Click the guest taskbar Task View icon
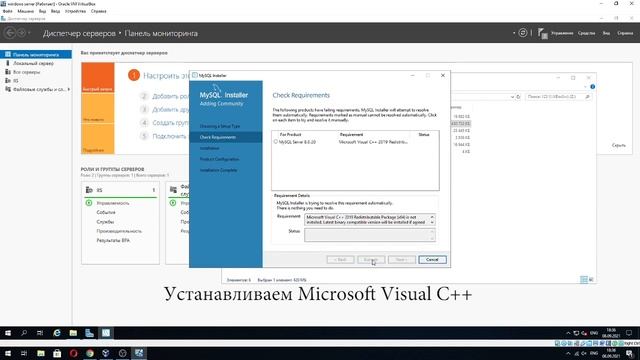Image resolution: width=640 pixels, height=360 pixels. point(40,333)
